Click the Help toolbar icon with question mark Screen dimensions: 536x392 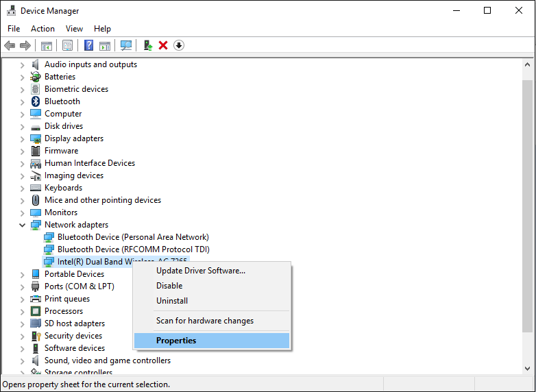(x=88, y=45)
